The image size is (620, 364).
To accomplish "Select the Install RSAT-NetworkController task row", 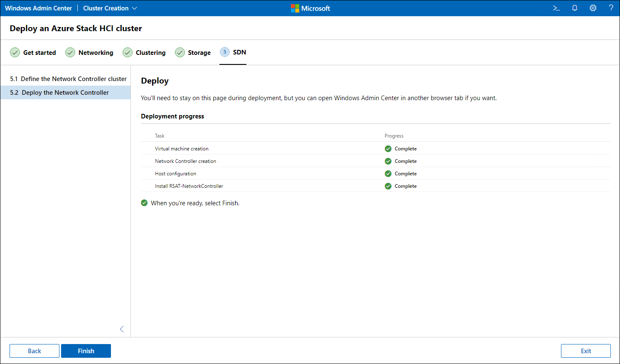I will click(x=376, y=186).
